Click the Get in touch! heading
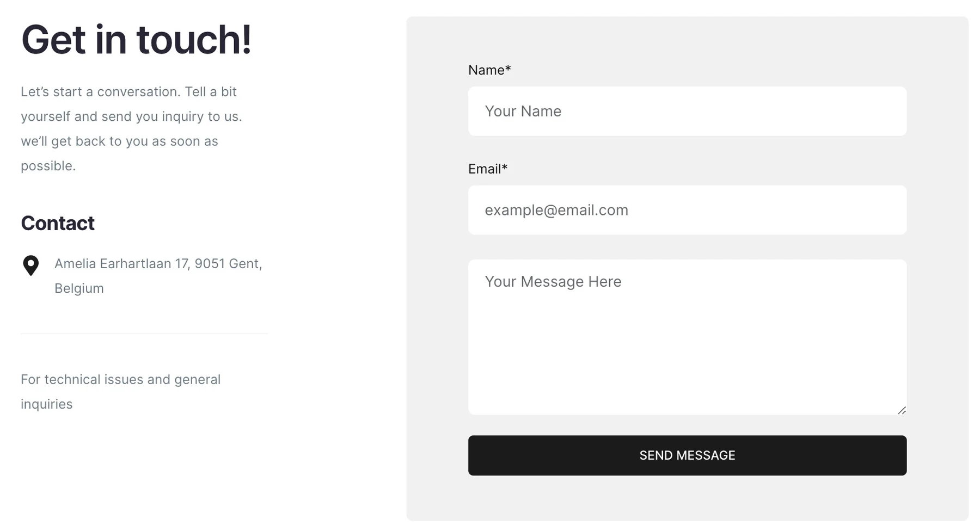Screen dimensions: 980x525 coord(136,40)
